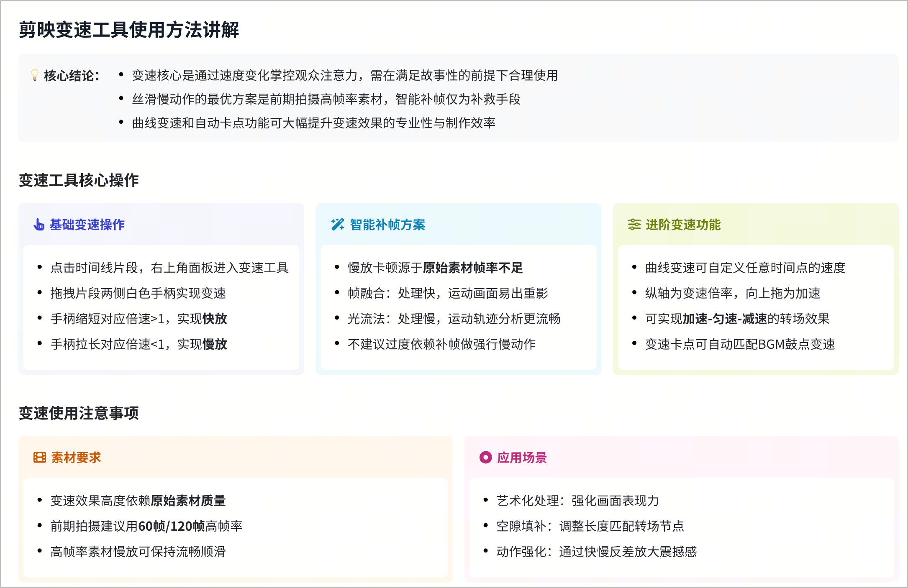Click the line 空隙填补：调整长度匹配转场节点
The image size is (908, 588).
click(590, 526)
